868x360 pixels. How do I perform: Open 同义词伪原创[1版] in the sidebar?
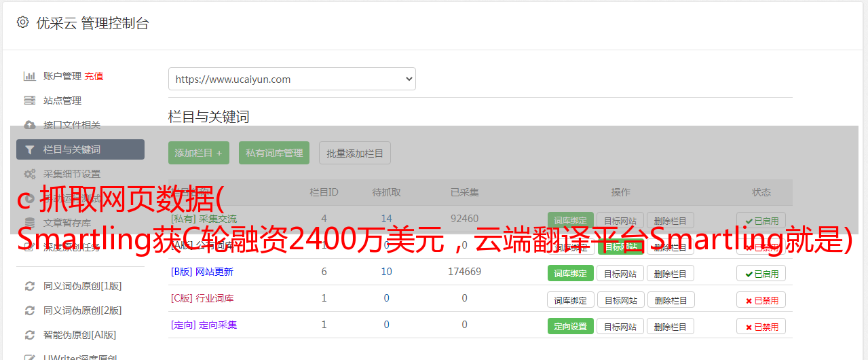(x=83, y=286)
